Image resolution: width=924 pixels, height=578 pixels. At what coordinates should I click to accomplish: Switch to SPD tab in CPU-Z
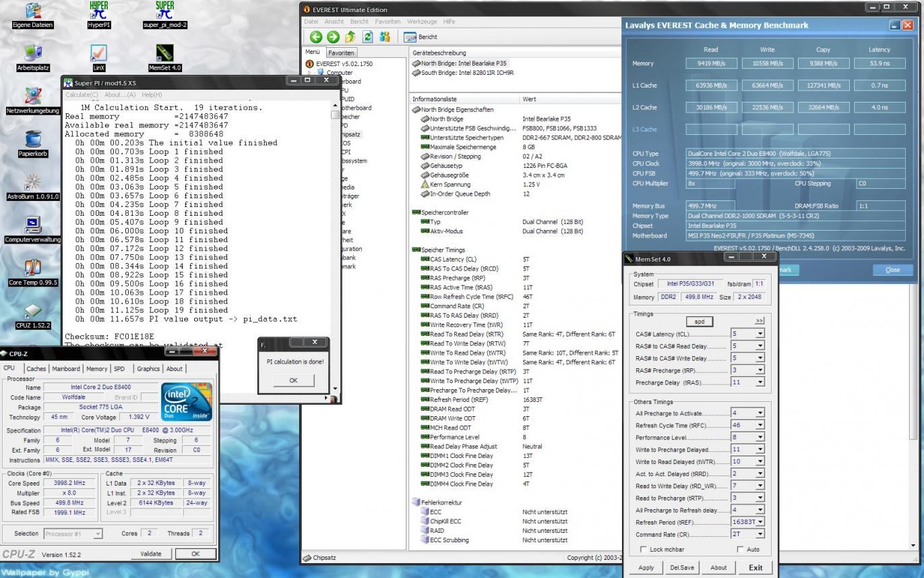click(119, 369)
